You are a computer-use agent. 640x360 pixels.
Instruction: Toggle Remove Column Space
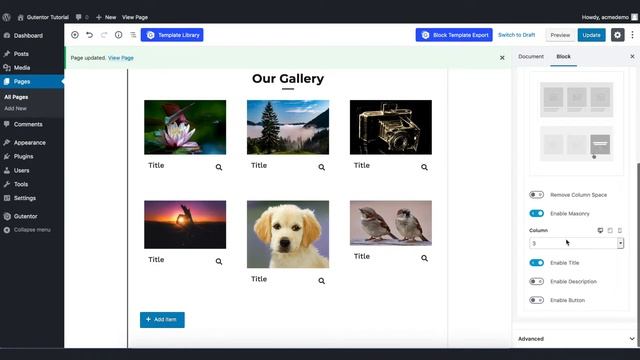pyautogui.click(x=536, y=195)
